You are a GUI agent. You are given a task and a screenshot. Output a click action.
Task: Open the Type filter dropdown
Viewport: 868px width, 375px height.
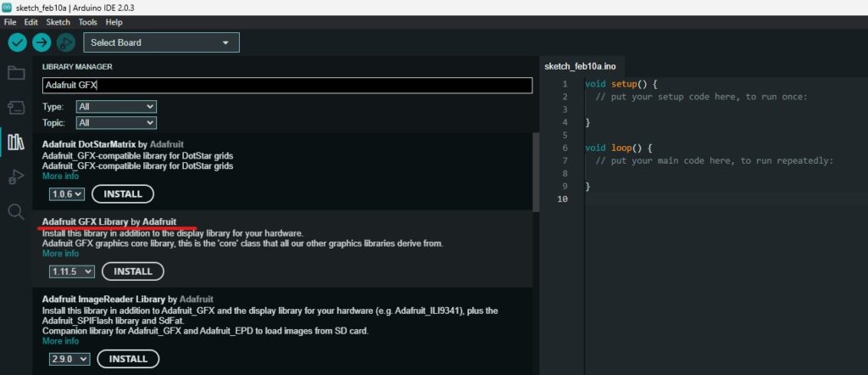[116, 106]
